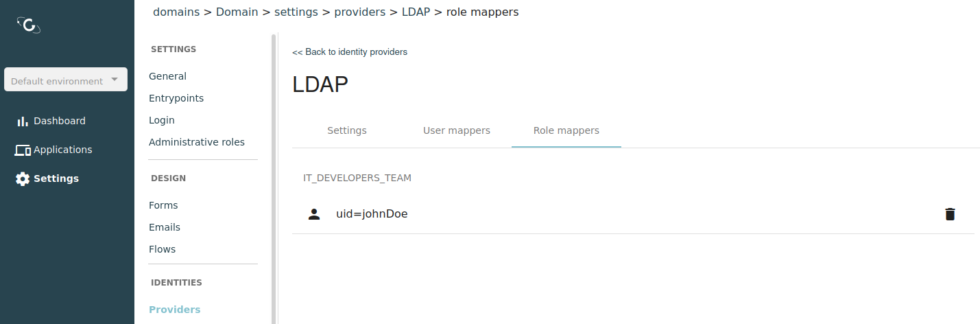Click the Settings gear icon
The height and width of the screenshot is (324, 980).
[x=23, y=179]
